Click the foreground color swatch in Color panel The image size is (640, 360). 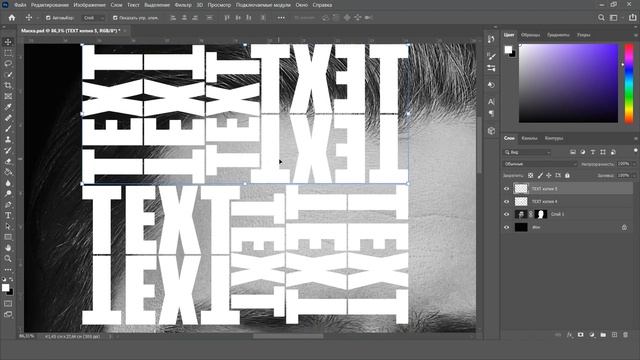[508, 49]
